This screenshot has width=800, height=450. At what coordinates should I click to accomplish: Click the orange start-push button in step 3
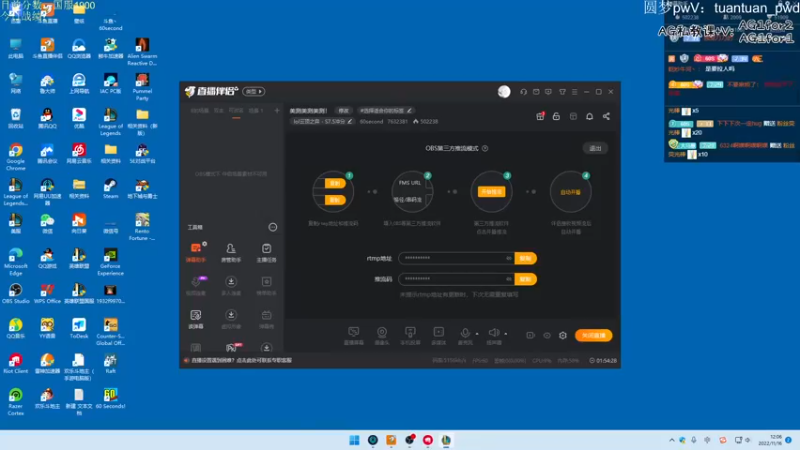coord(491,191)
